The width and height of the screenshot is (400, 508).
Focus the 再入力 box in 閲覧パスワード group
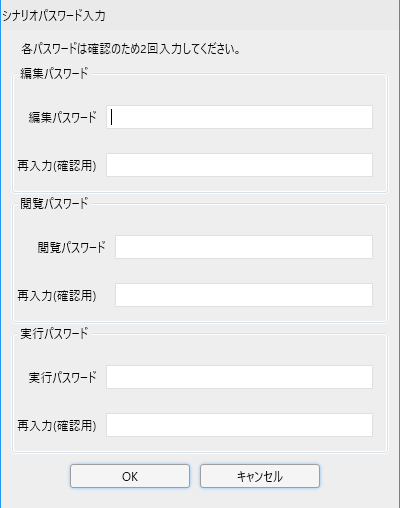point(244,295)
